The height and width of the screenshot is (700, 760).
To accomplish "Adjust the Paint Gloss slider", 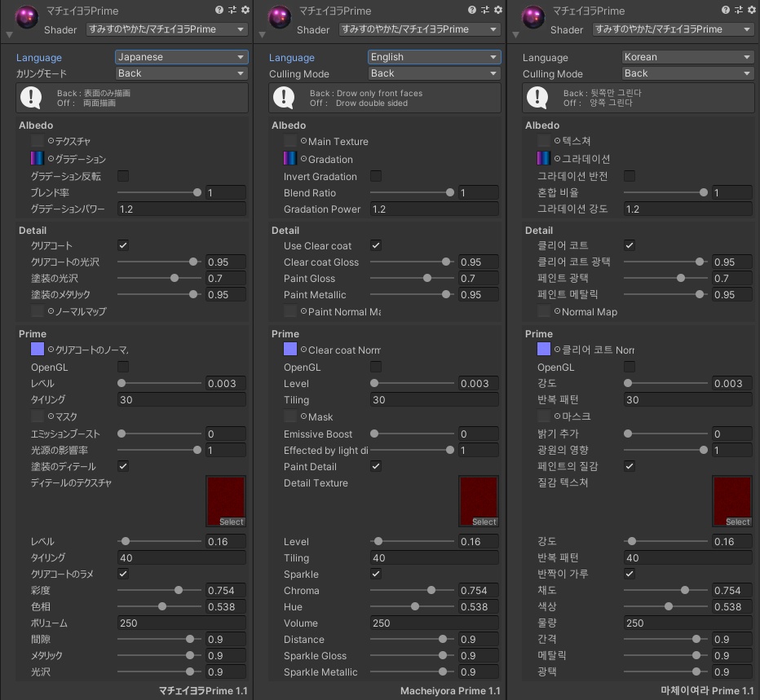I will (412, 278).
